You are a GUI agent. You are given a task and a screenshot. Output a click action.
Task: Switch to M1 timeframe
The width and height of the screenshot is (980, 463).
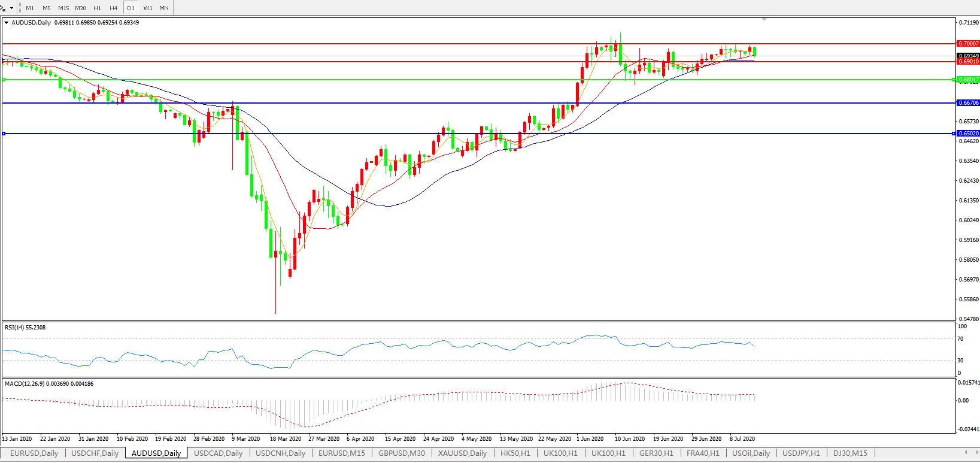pos(30,8)
